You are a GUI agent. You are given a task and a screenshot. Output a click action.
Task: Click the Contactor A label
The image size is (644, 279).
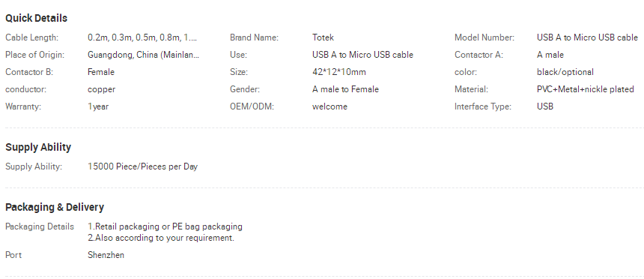(x=479, y=55)
